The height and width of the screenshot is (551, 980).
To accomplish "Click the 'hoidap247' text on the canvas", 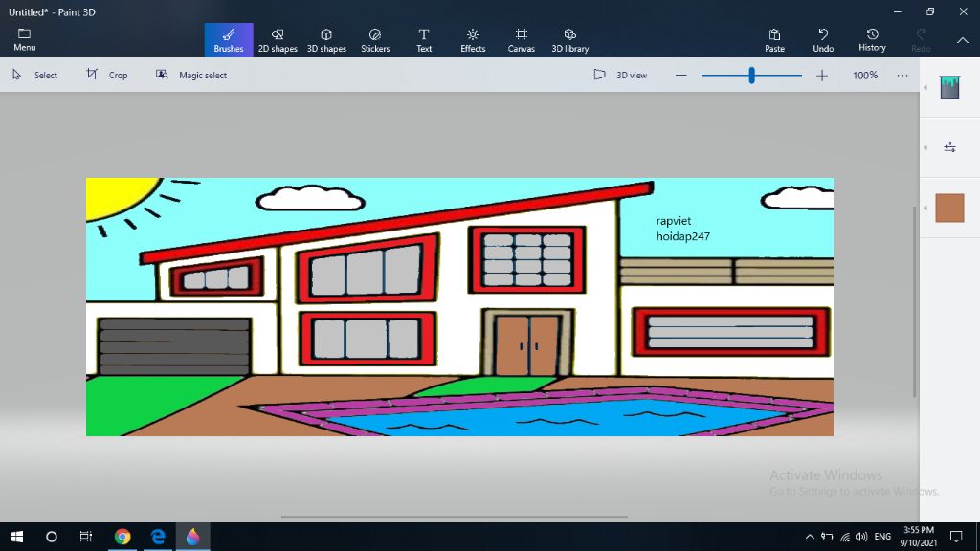I will 683,236.
